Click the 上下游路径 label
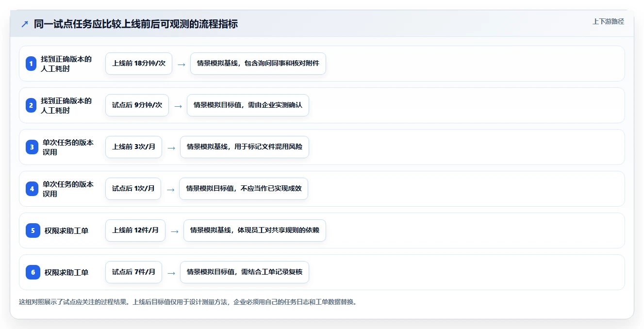The height and width of the screenshot is (329, 644). [608, 21]
